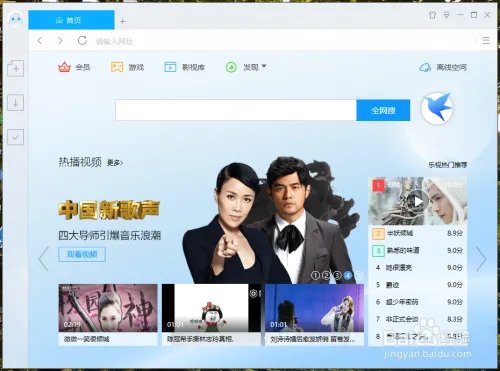Go back with the left arrow
Viewport: 500px width, 371px height.
coord(40,41)
